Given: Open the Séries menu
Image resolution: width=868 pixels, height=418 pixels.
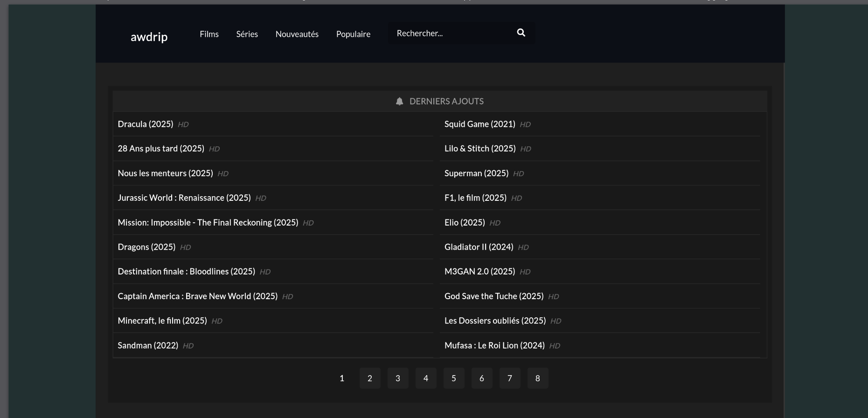Looking at the screenshot, I should click(x=247, y=34).
